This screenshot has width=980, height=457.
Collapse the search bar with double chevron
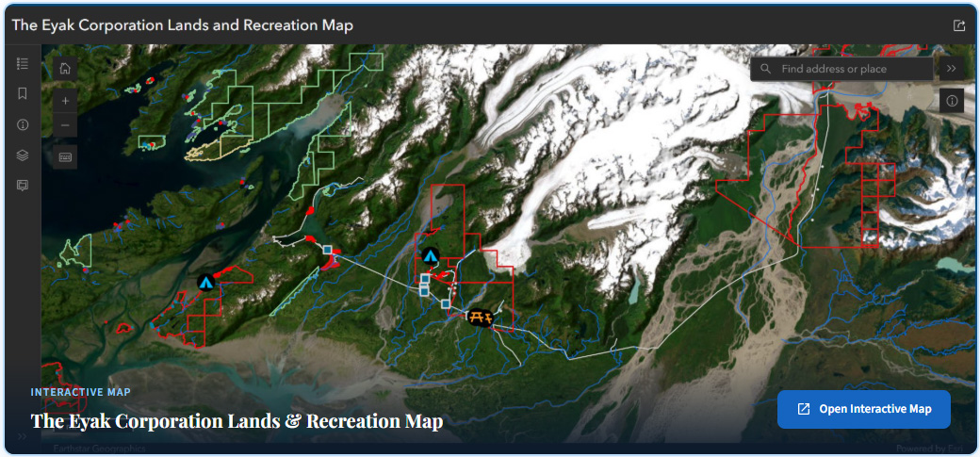coord(951,69)
